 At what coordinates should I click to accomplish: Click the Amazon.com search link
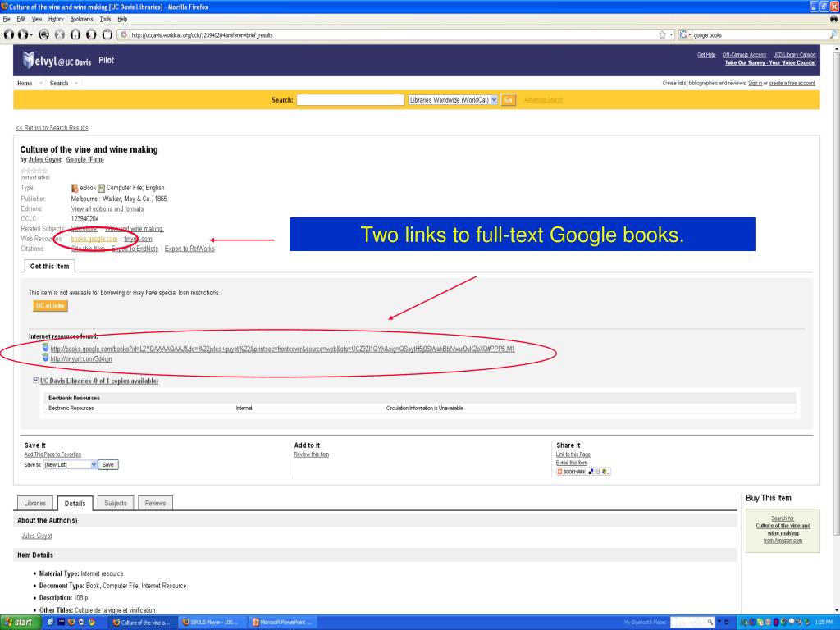pyautogui.click(x=783, y=530)
